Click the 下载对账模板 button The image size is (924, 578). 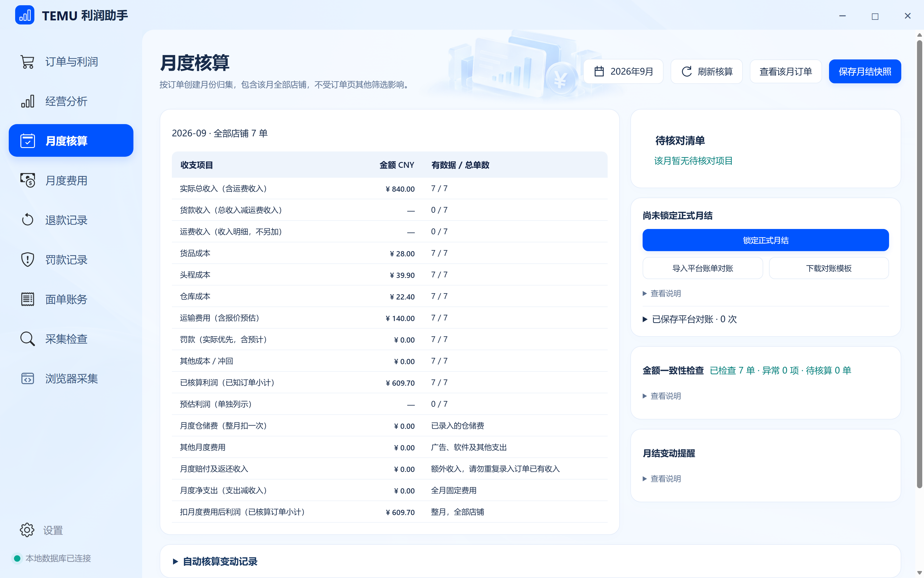[828, 268]
